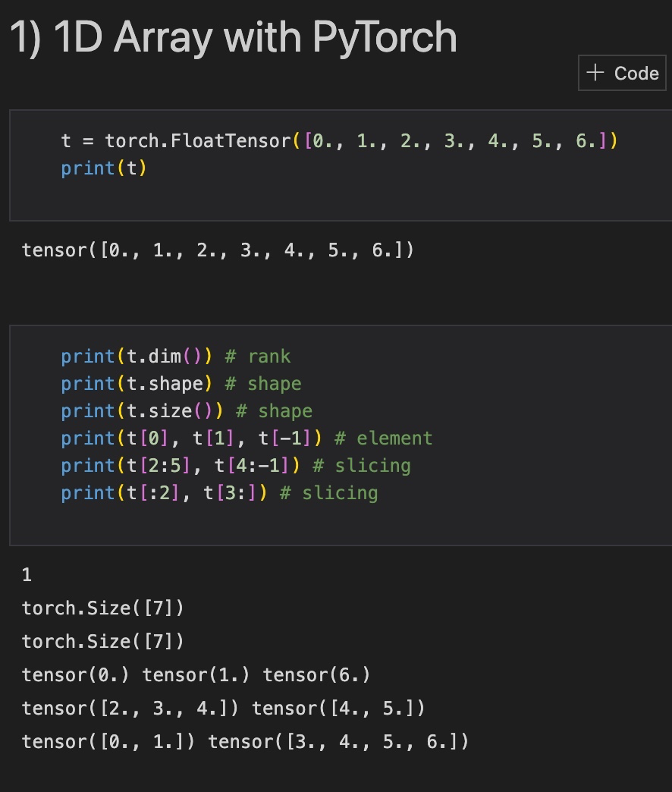Click the 'print(t)' code line
Viewport: 672px width, 792px height.
coord(103,168)
